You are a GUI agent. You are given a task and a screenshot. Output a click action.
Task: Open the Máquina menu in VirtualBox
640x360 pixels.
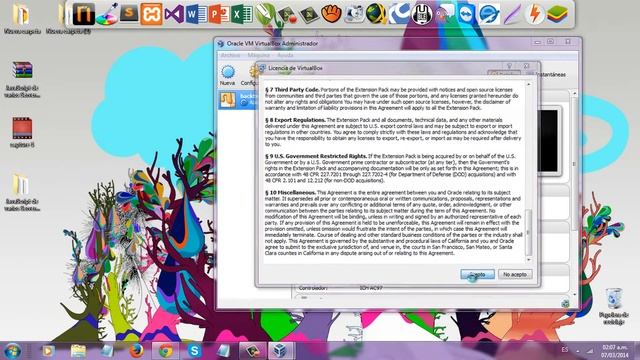(x=258, y=55)
